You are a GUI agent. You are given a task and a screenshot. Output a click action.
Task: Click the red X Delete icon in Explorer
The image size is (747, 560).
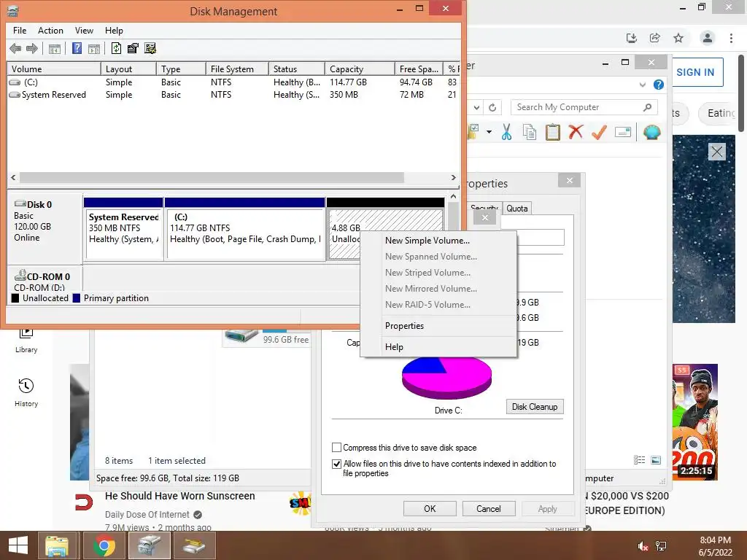(576, 131)
